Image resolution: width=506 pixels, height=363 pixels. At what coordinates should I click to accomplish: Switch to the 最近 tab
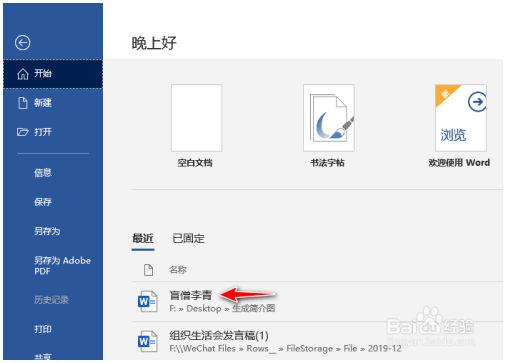143,239
